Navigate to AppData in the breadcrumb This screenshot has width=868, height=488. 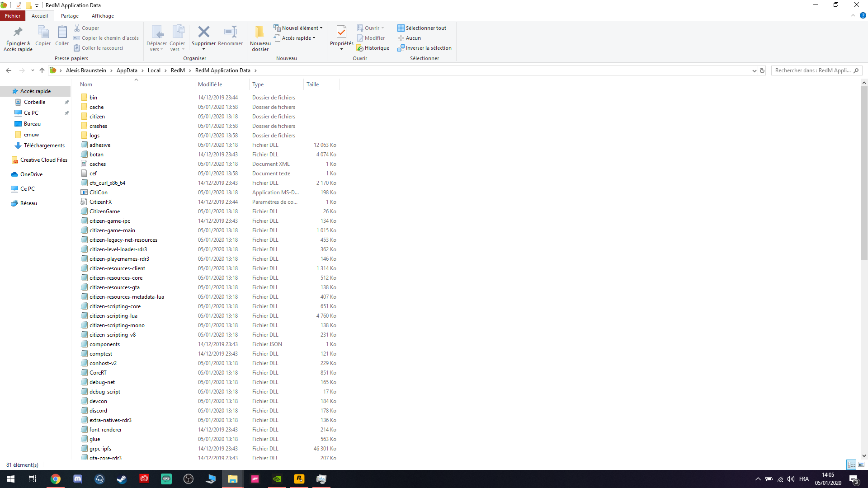coord(127,70)
